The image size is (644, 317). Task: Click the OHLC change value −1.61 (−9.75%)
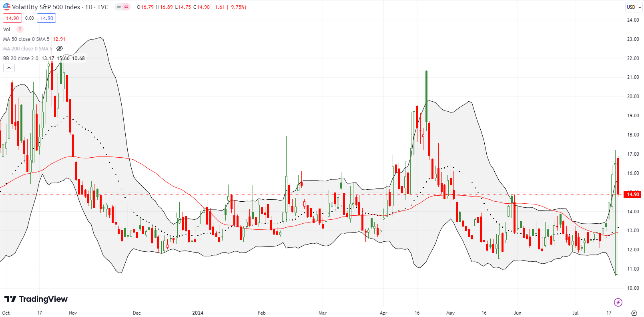click(229, 7)
